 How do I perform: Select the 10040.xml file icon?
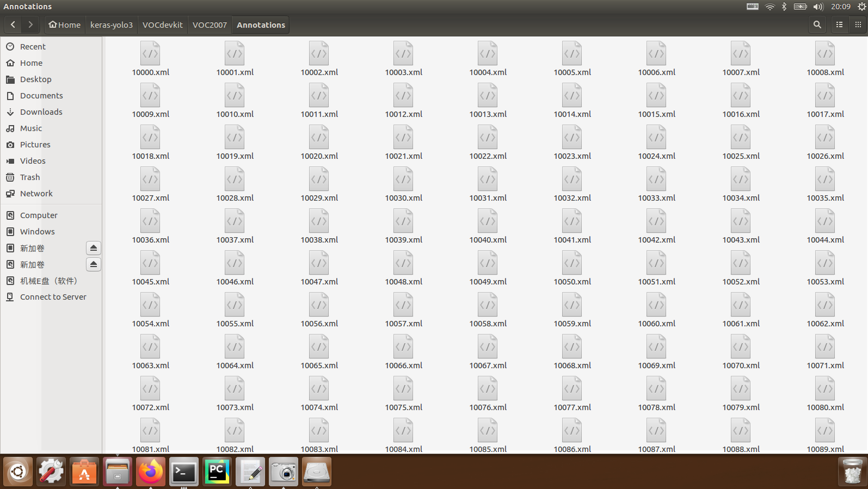488,221
